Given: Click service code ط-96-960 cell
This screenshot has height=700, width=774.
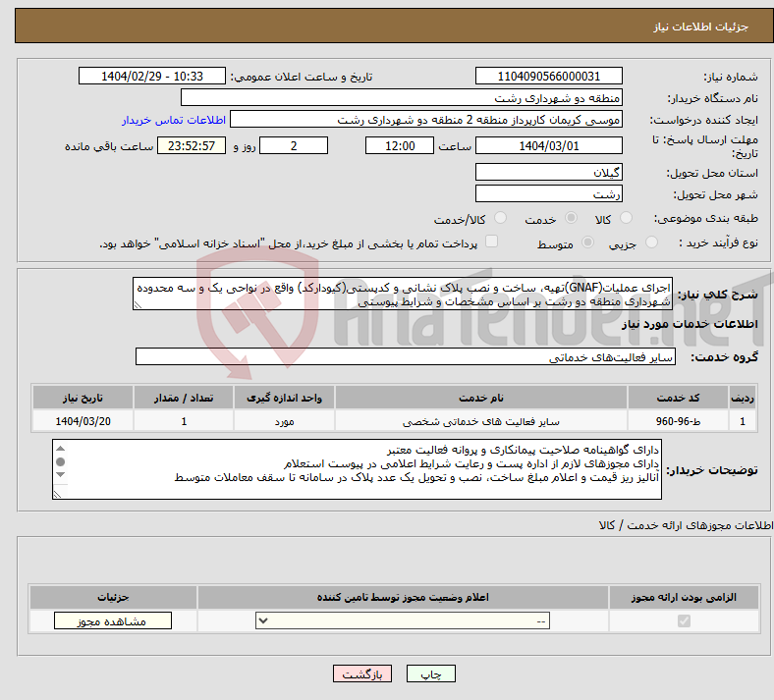Looking at the screenshot, I should (679, 421).
